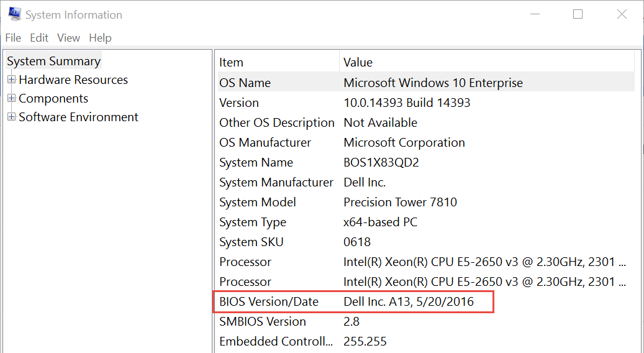Select the BIOS Version/Date row

tap(268, 302)
